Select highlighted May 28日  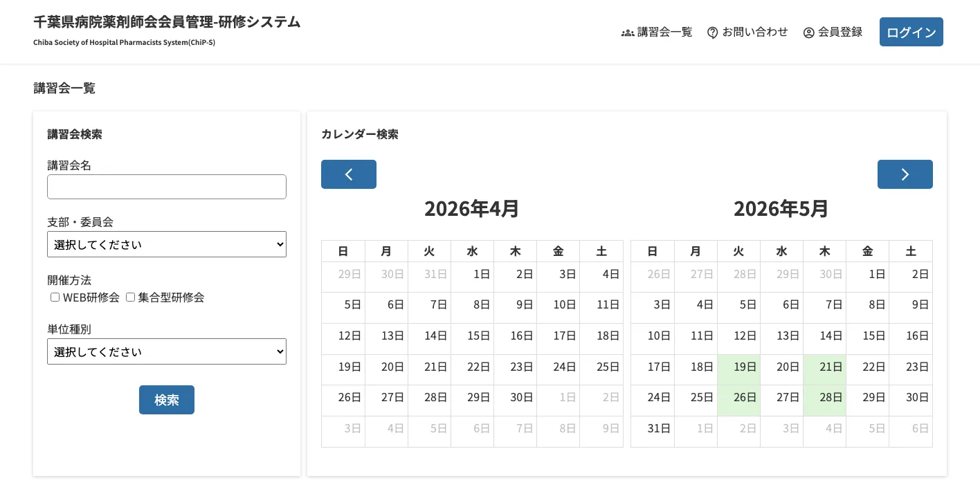click(x=824, y=401)
